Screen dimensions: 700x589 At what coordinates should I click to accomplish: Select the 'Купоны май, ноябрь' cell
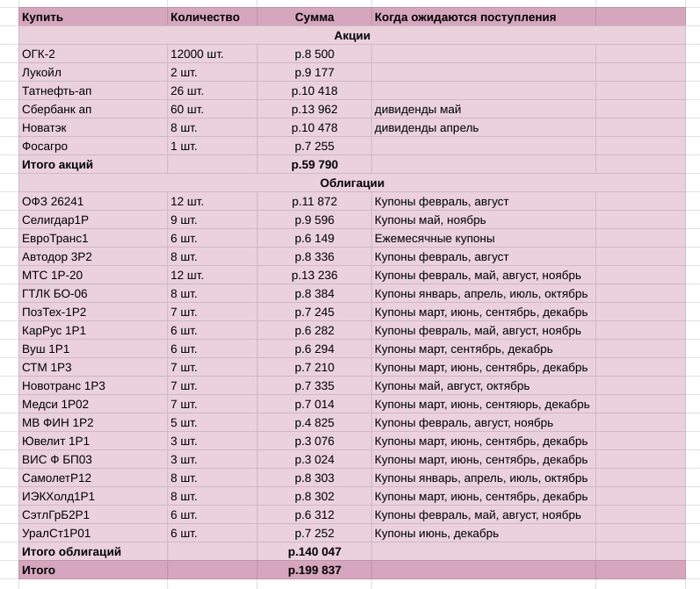point(483,220)
